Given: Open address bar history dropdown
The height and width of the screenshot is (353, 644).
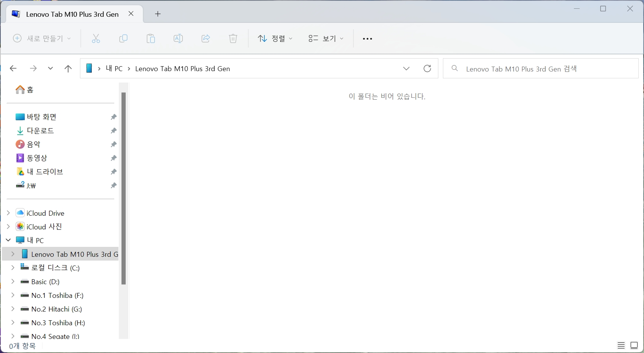Looking at the screenshot, I should pyautogui.click(x=406, y=68).
